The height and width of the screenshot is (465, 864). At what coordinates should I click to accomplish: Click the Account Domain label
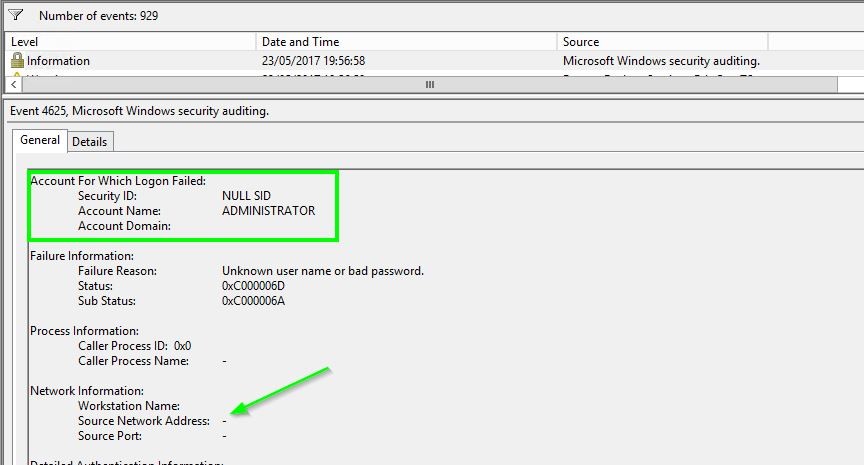124,226
